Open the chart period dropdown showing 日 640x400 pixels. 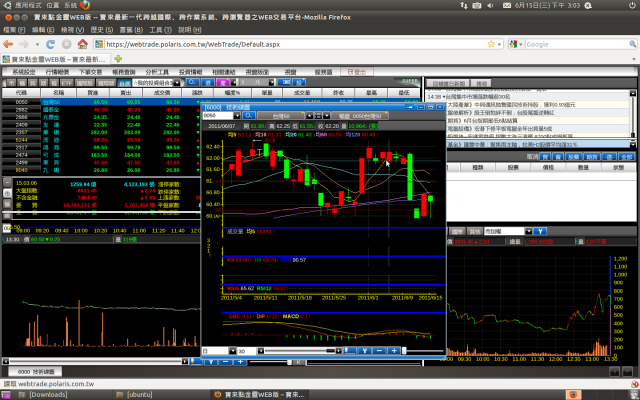click(232, 351)
